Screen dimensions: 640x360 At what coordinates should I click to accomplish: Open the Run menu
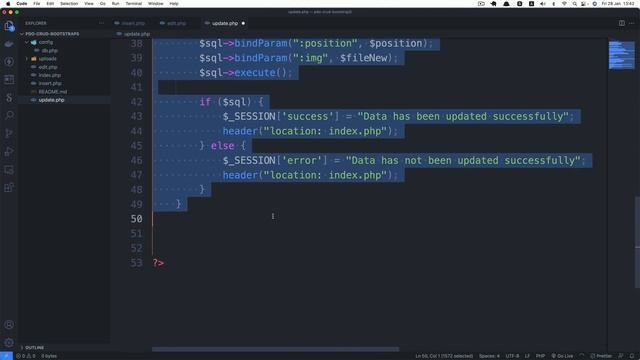pyautogui.click(x=116, y=4)
